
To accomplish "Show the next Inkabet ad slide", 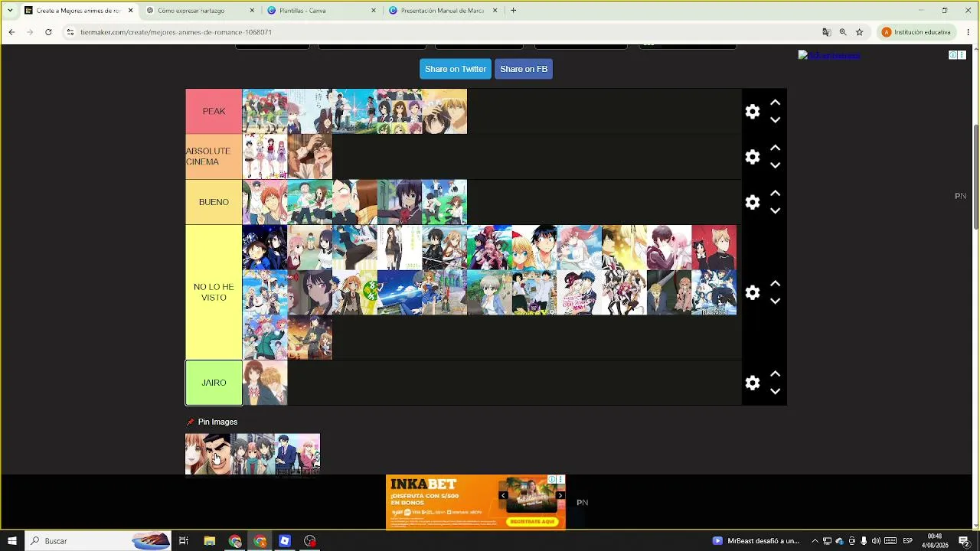I will [560, 496].
